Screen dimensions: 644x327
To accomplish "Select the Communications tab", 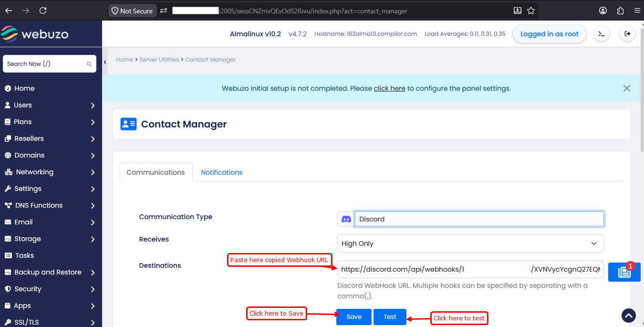I will 156,172.
